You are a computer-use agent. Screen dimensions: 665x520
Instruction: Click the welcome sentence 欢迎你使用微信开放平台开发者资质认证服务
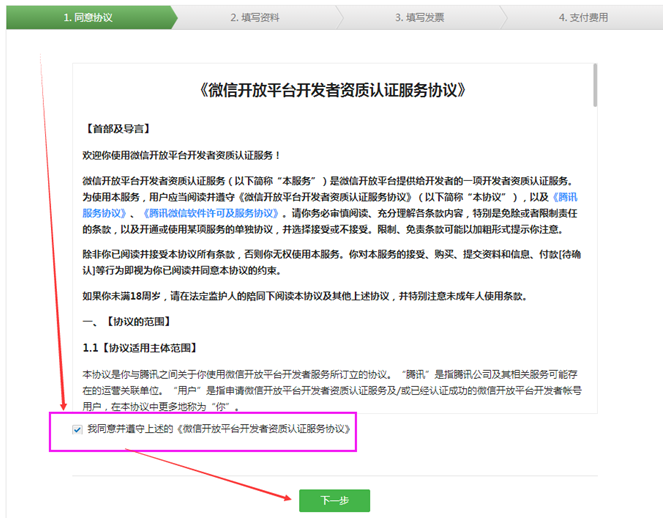(x=182, y=155)
